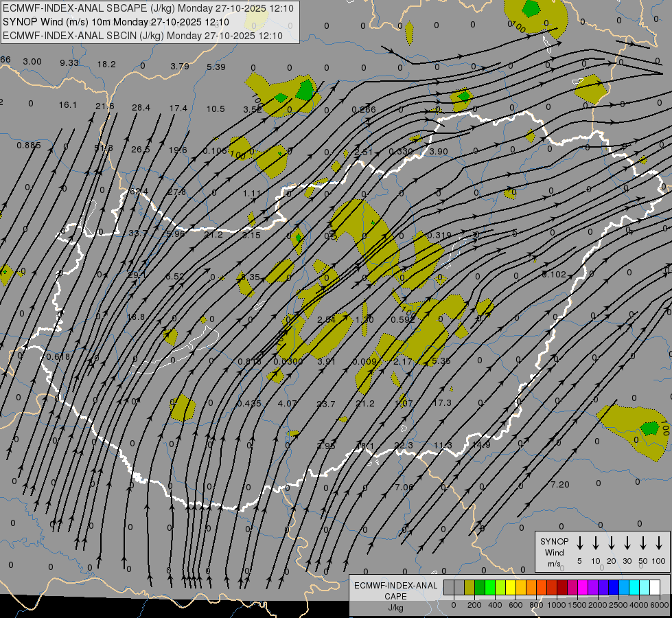Click the 14.9 value on the map
This screenshot has height=618, width=672.
481,445
